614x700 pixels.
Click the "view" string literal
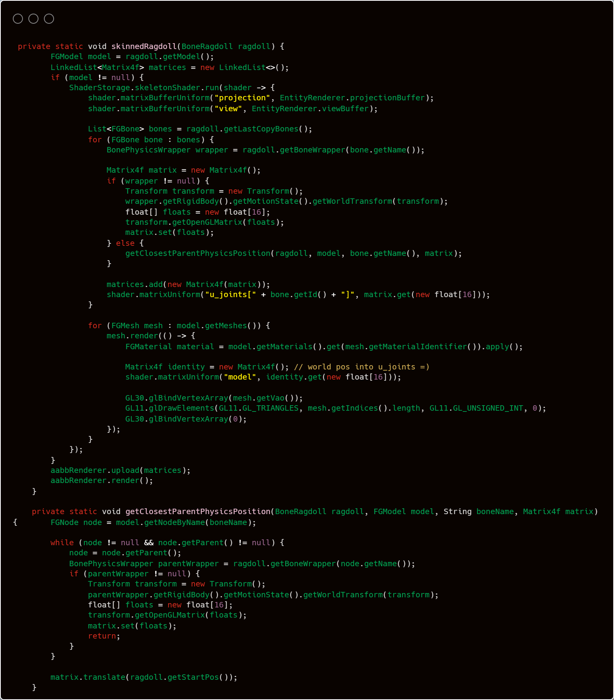click(x=229, y=108)
